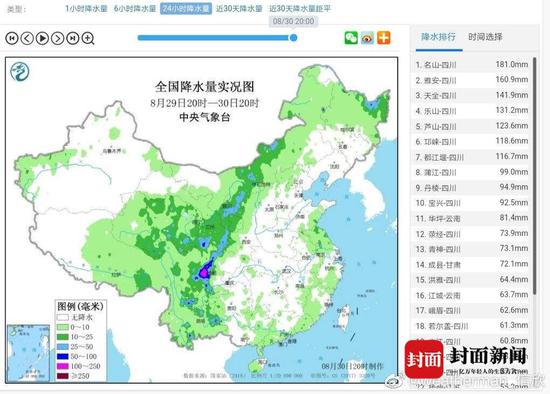Select ranking row 9. 丹棱-四川
The width and height of the screenshot is (550, 394).
pos(471,188)
